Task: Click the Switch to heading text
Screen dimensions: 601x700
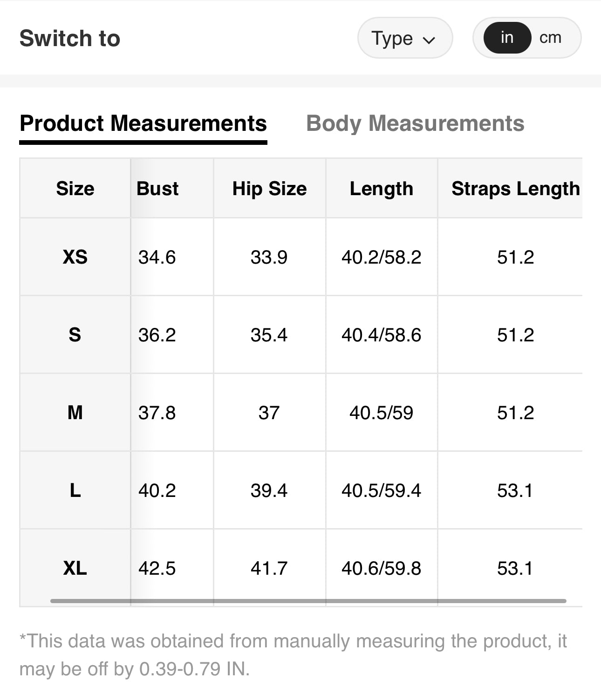Action: (70, 38)
